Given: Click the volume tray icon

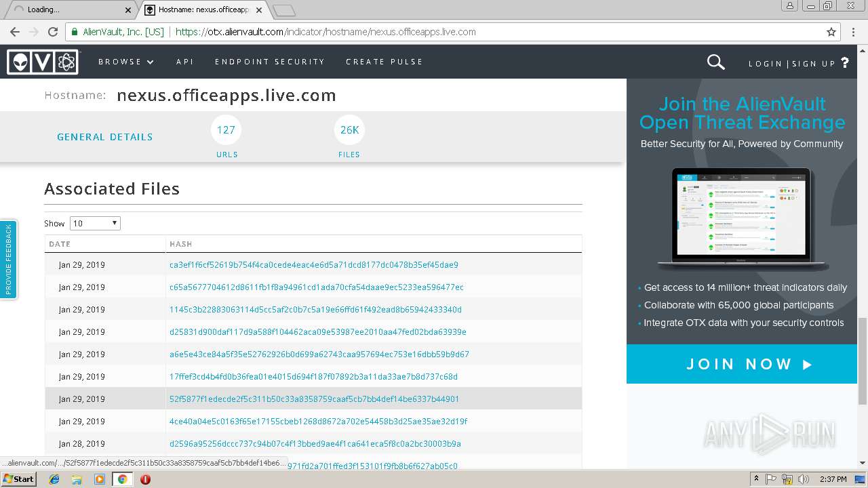Looking at the screenshot, I should click(x=804, y=479).
